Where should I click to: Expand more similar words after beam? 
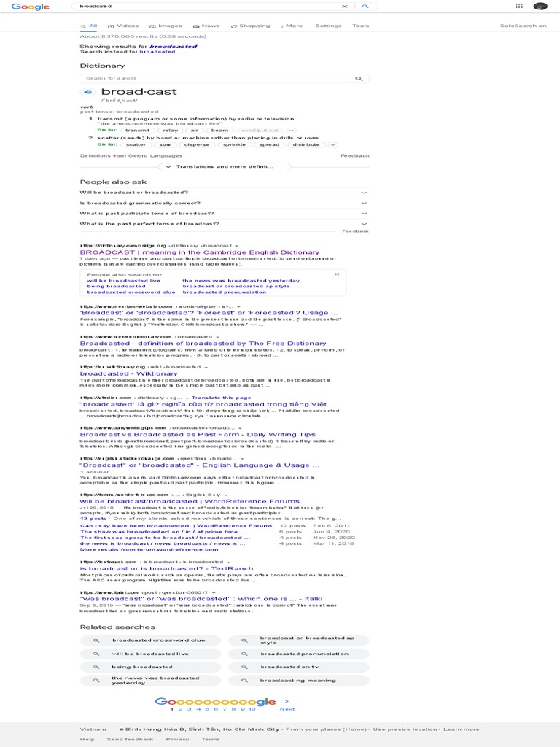tap(292, 131)
